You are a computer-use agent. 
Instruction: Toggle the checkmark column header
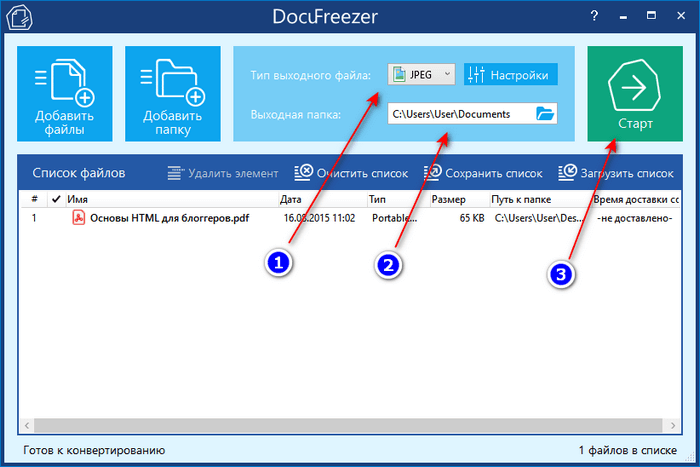[x=56, y=199]
